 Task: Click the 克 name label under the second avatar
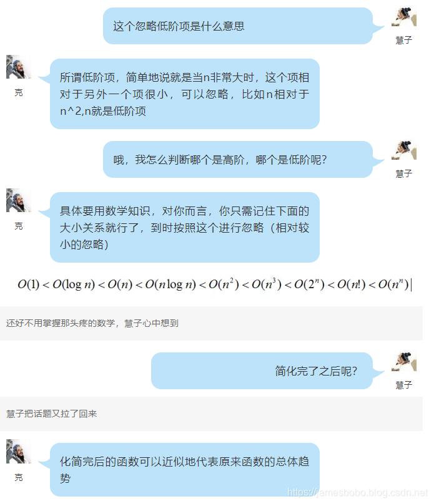coord(19,92)
